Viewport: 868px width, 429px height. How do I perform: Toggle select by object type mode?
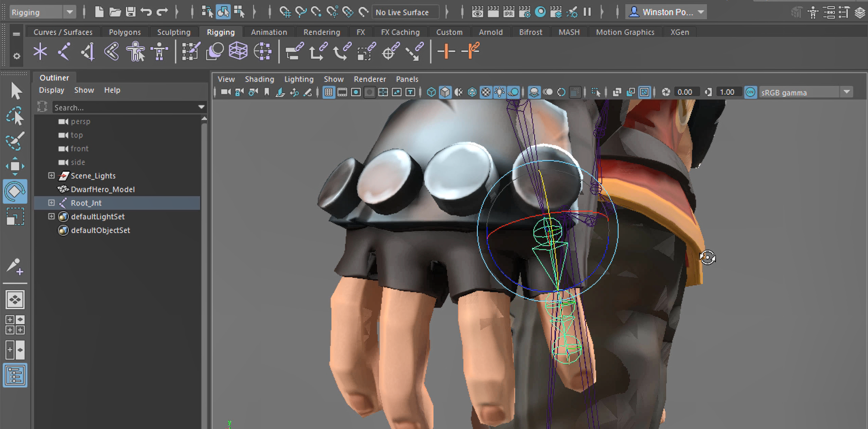coord(223,12)
